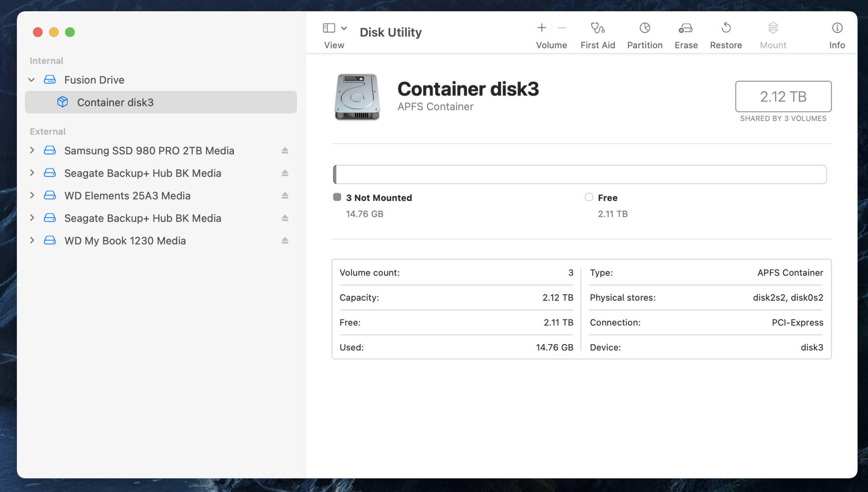868x492 pixels.
Task: Click the container storage usage bar
Action: click(579, 174)
